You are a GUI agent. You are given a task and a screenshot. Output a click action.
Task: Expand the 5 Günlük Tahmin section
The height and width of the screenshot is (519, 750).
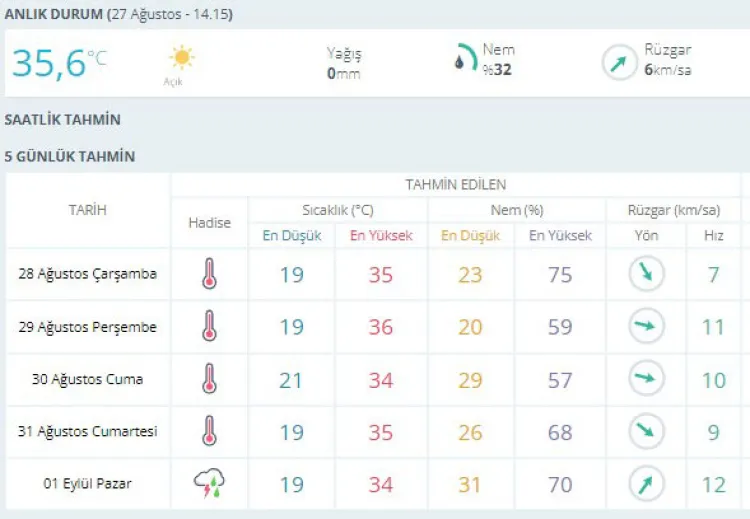tap(70, 156)
